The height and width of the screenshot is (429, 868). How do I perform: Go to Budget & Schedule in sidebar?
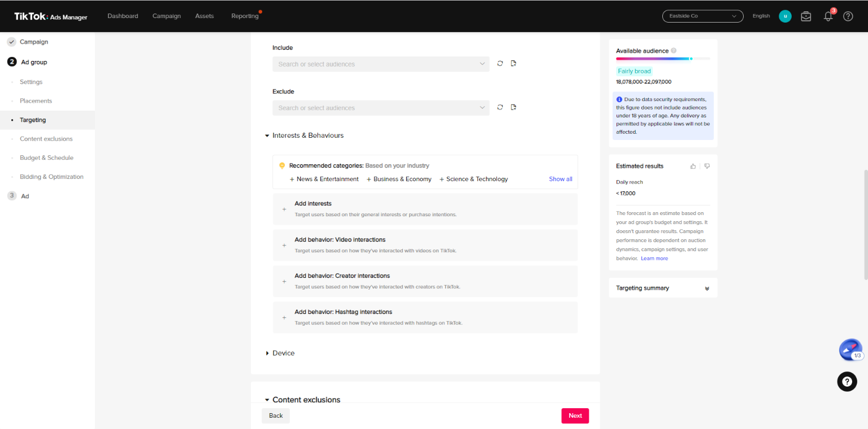[x=46, y=157]
